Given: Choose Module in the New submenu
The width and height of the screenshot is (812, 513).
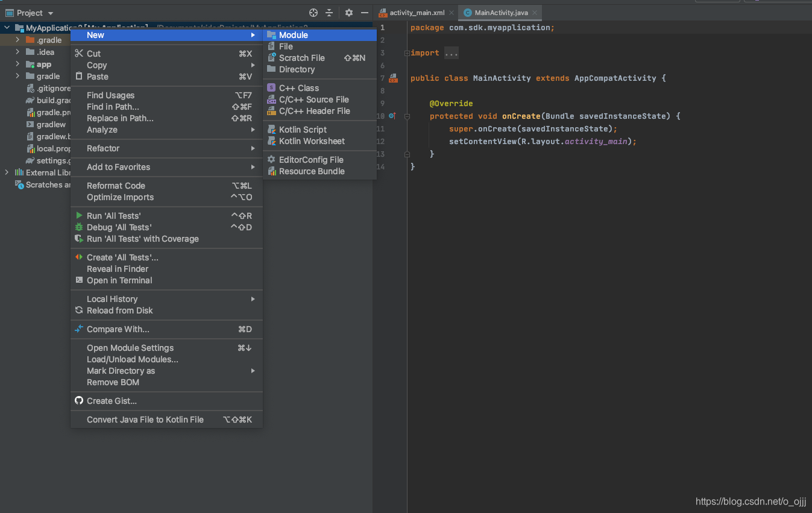Looking at the screenshot, I should pyautogui.click(x=320, y=35).
